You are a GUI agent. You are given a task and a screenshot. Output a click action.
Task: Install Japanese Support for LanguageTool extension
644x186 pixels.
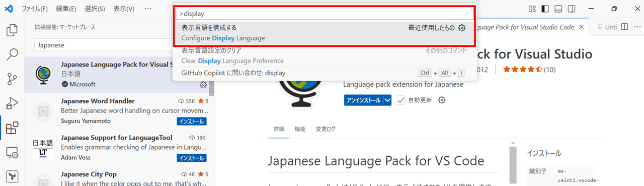coord(192,158)
